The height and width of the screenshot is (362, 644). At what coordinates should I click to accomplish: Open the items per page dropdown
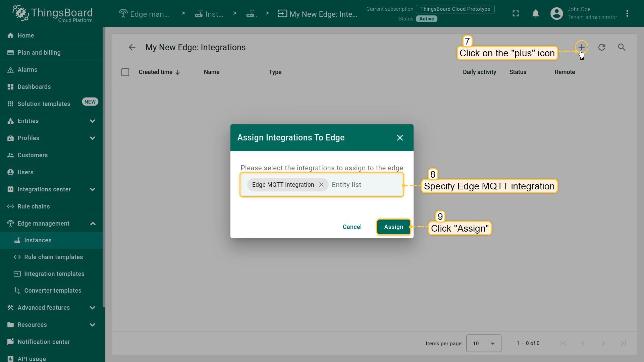(x=483, y=343)
